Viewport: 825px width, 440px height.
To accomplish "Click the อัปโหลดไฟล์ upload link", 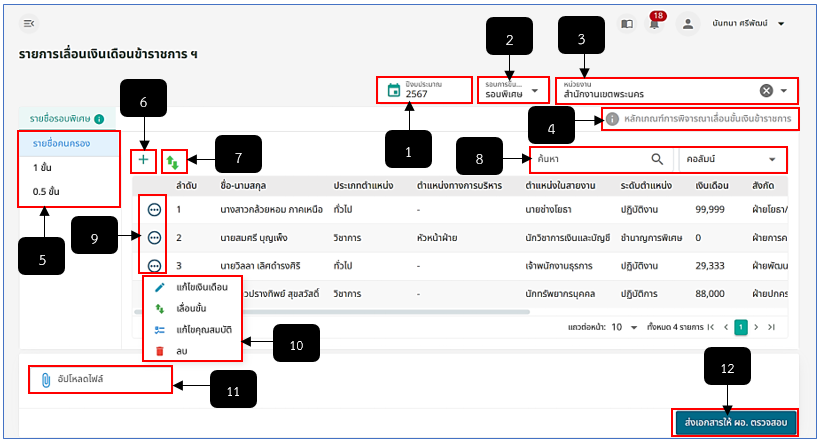I will point(78,380).
